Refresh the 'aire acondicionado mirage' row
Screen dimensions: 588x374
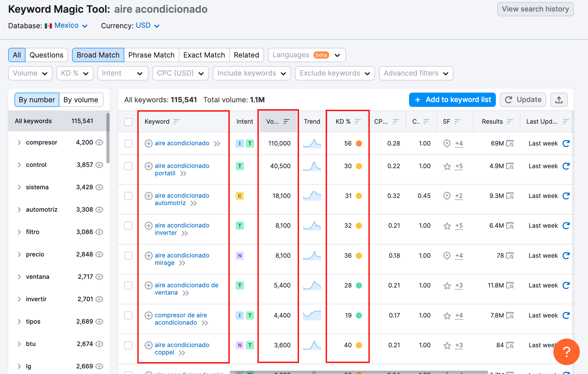tap(566, 255)
